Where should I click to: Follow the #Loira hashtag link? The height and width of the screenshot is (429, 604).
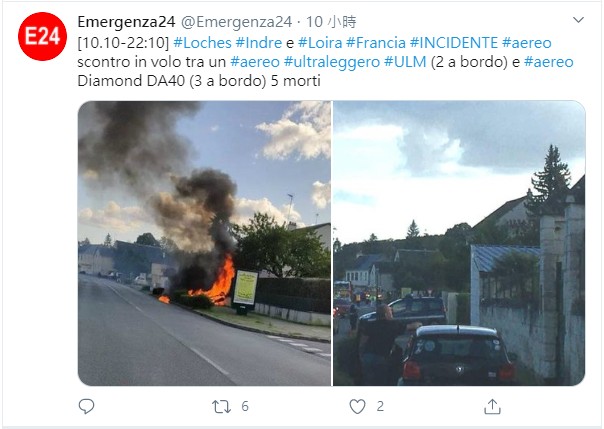[x=320, y=42]
